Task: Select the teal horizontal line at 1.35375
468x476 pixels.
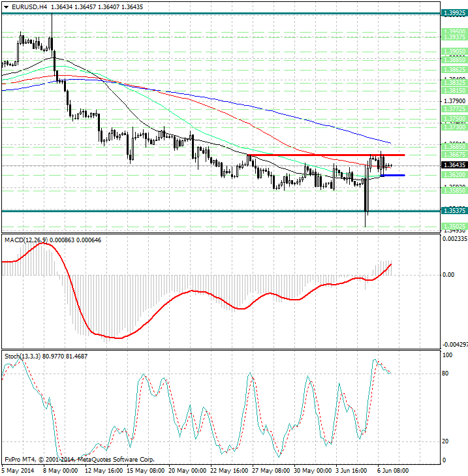Action: tap(221, 211)
